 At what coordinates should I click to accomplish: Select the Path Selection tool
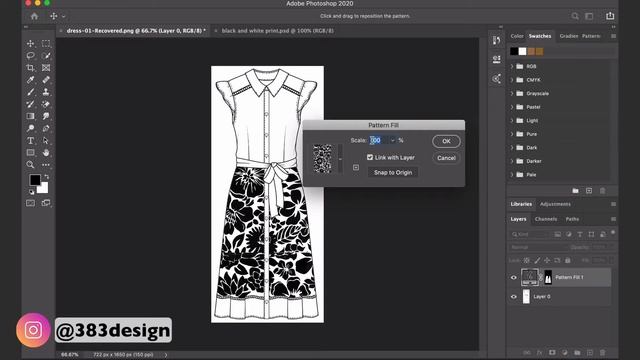46,140
